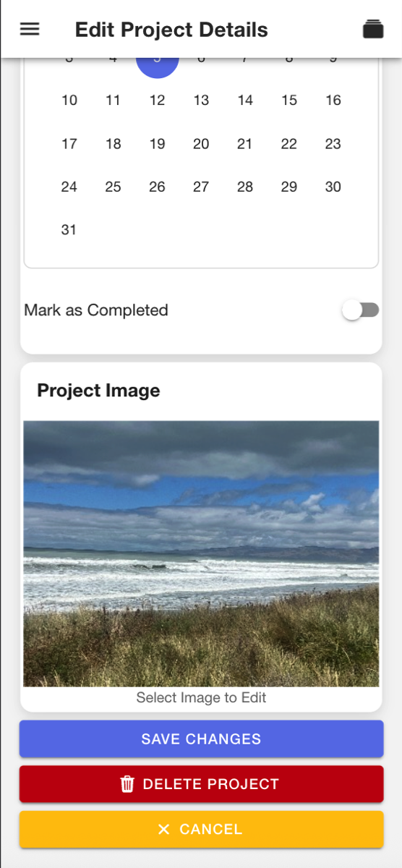Image resolution: width=402 pixels, height=868 pixels.
Task: Pick the 27th on the calendar
Action: click(x=201, y=187)
